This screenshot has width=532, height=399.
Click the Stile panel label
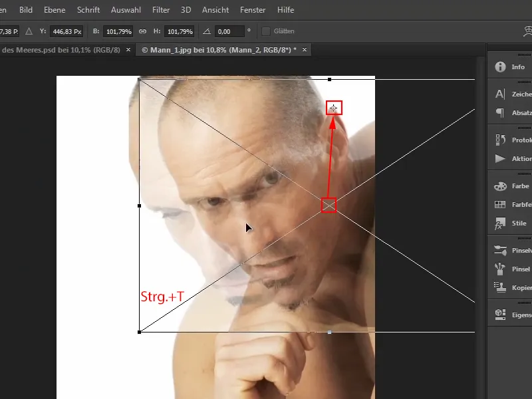519,223
